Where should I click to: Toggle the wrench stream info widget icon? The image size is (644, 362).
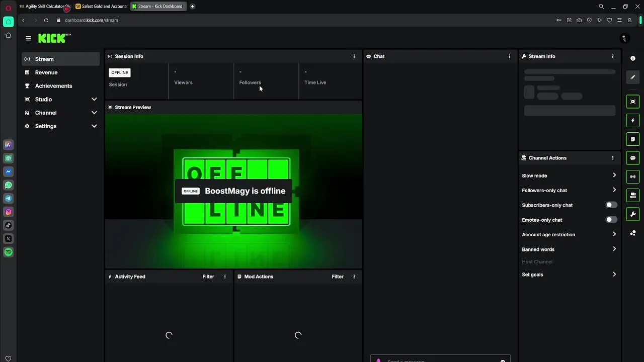pyautogui.click(x=633, y=214)
